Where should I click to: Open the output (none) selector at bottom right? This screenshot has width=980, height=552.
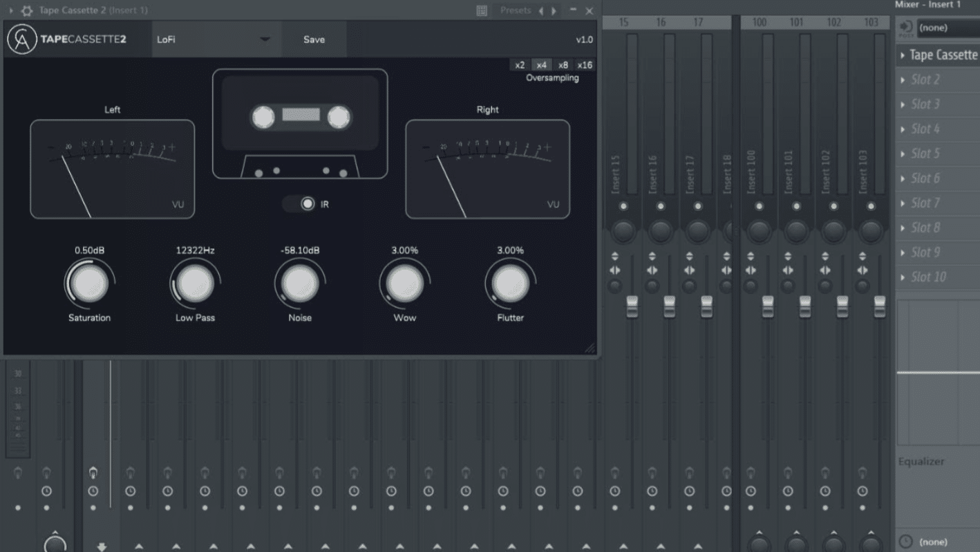[948, 542]
